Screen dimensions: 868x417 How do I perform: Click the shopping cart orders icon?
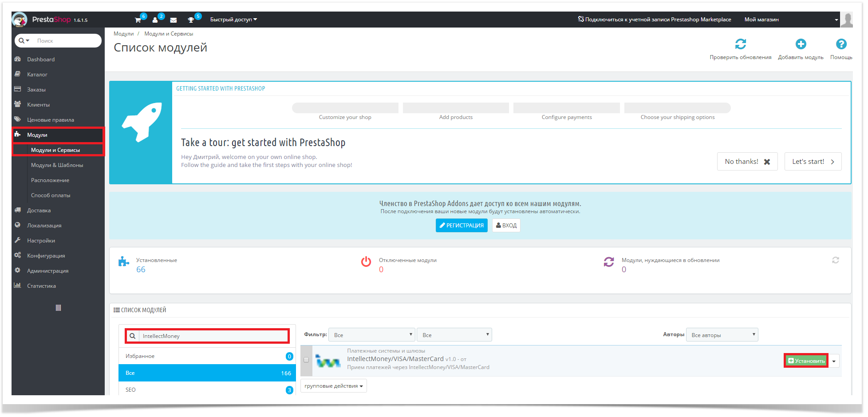(138, 20)
